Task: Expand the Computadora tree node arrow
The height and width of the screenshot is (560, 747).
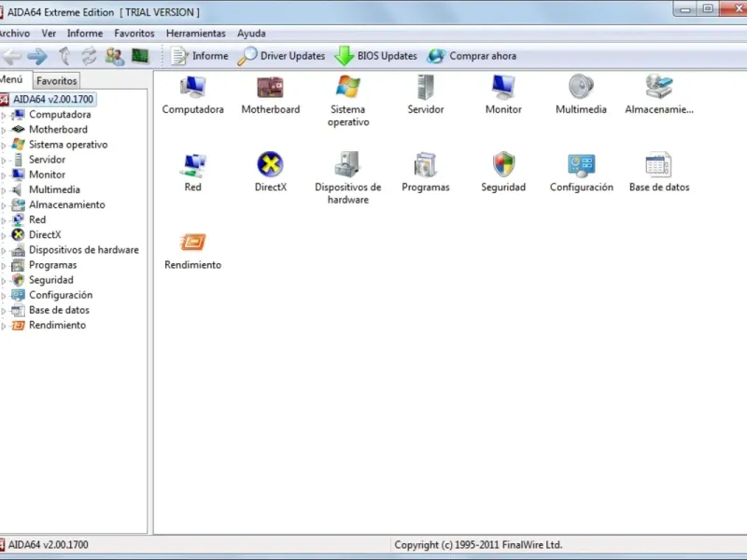Action: pos(4,115)
